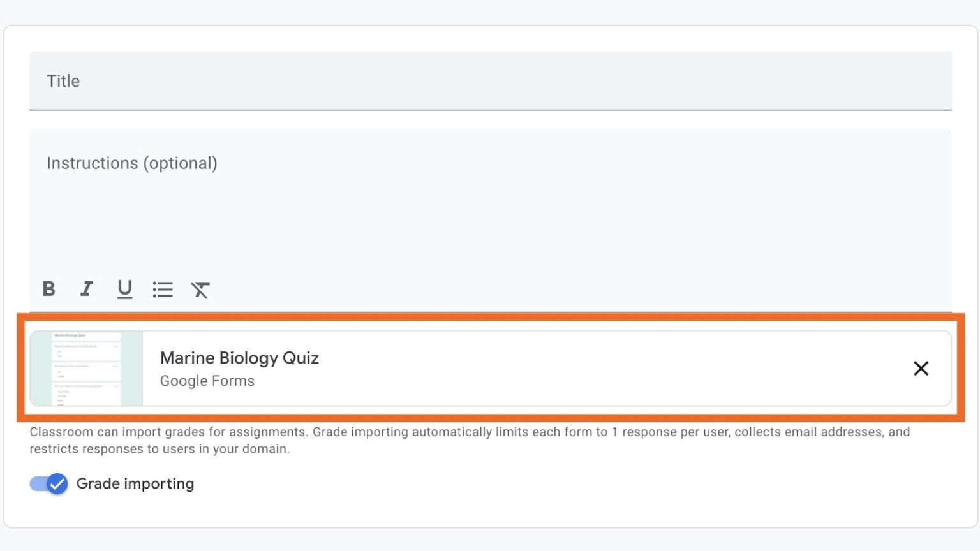Apply Bold formatting in the instructions toolbar
This screenshot has height=551, width=980.
(x=49, y=290)
